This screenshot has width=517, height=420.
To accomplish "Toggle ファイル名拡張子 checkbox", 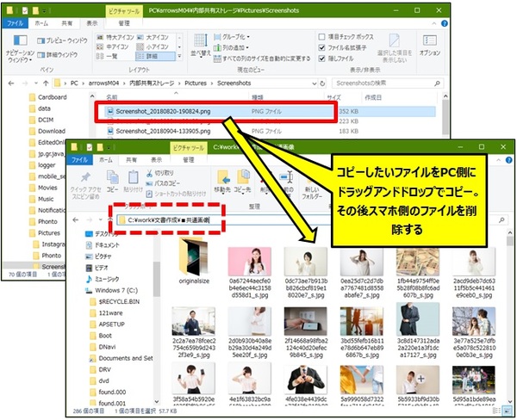I will point(321,47).
